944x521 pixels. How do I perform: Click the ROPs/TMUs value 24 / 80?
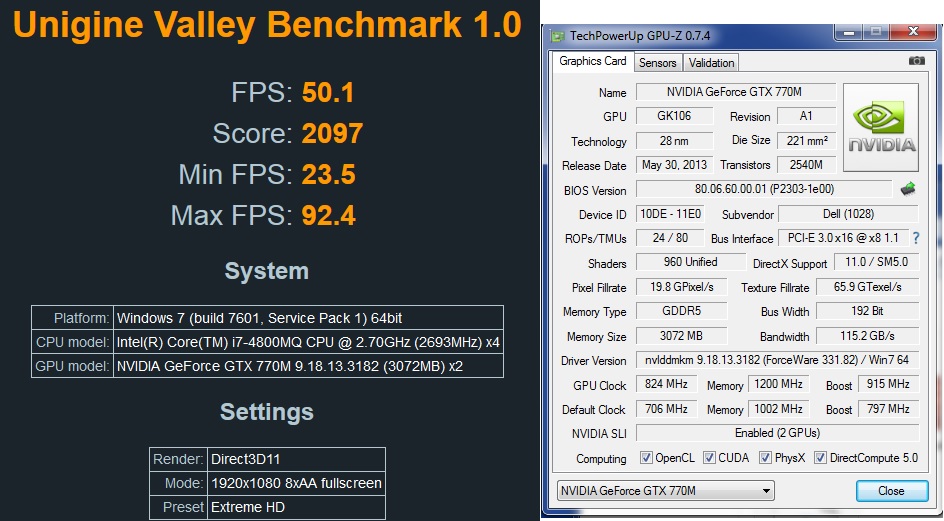click(670, 238)
